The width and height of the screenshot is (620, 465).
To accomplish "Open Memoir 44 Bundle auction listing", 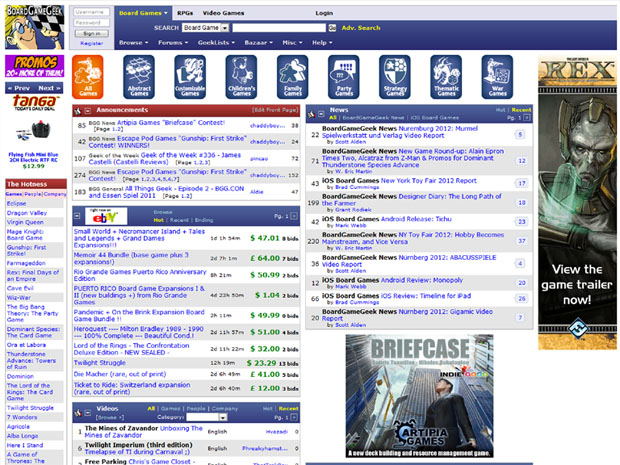I will 131,258.
